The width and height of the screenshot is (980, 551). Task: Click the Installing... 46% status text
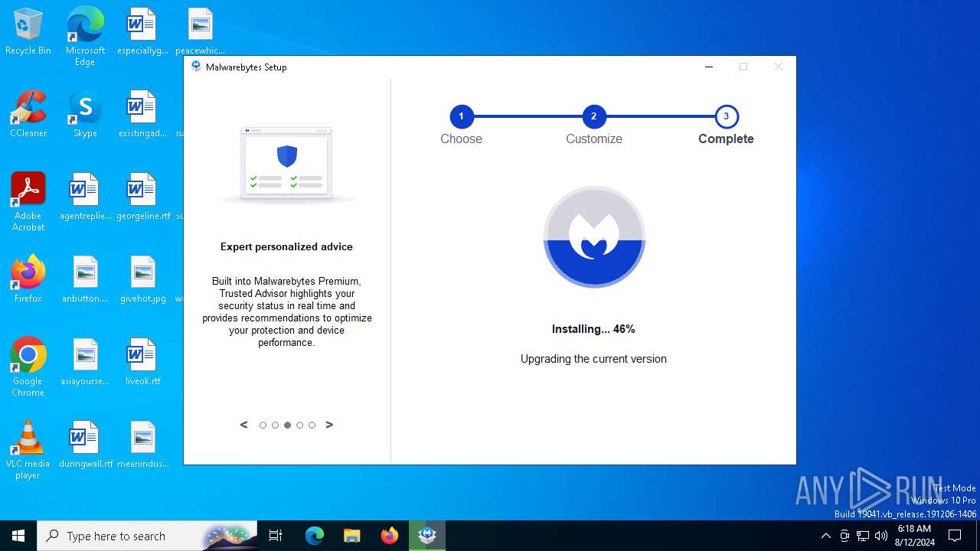pos(593,329)
